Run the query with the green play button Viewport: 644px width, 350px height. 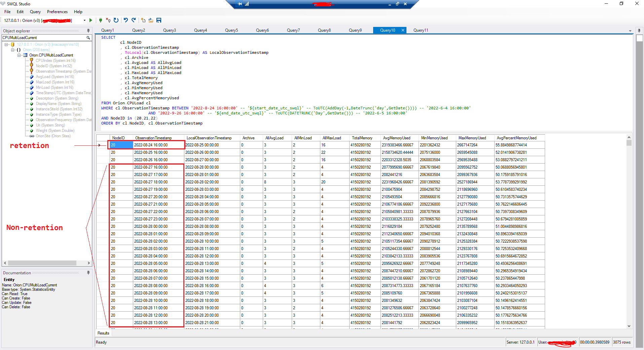(x=91, y=21)
